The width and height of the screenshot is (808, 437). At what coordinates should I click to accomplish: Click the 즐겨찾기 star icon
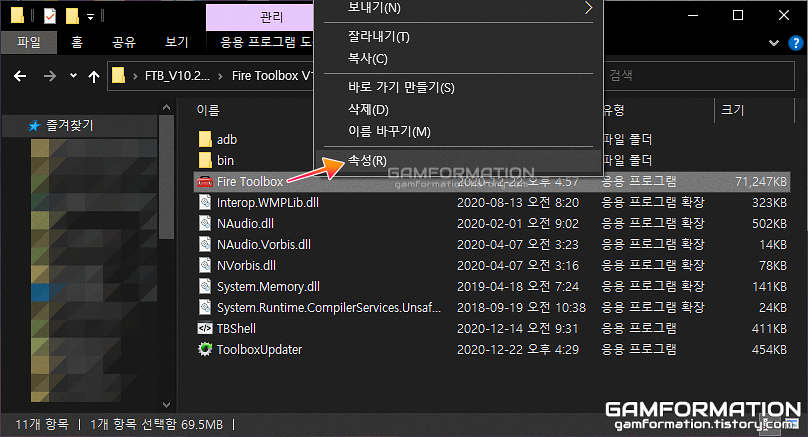point(34,126)
